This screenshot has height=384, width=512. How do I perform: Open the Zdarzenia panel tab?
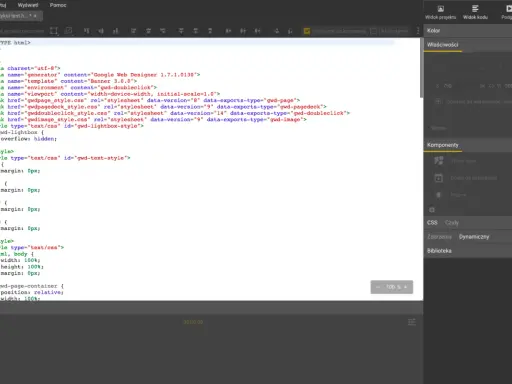pyautogui.click(x=439, y=237)
